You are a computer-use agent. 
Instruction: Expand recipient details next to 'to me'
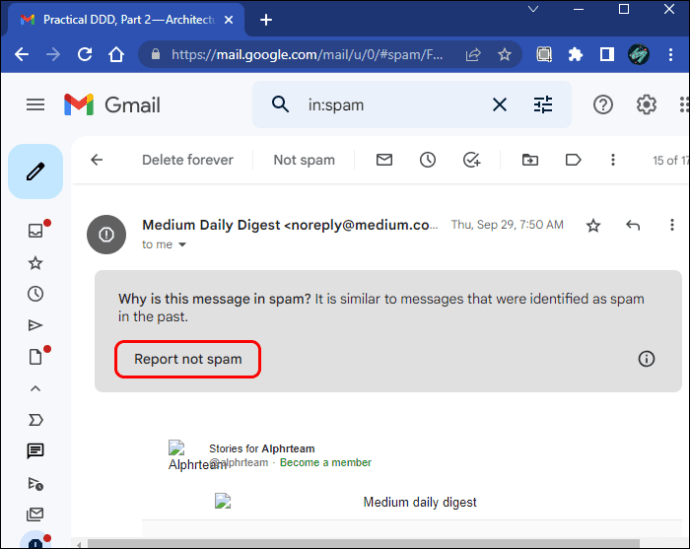click(182, 245)
